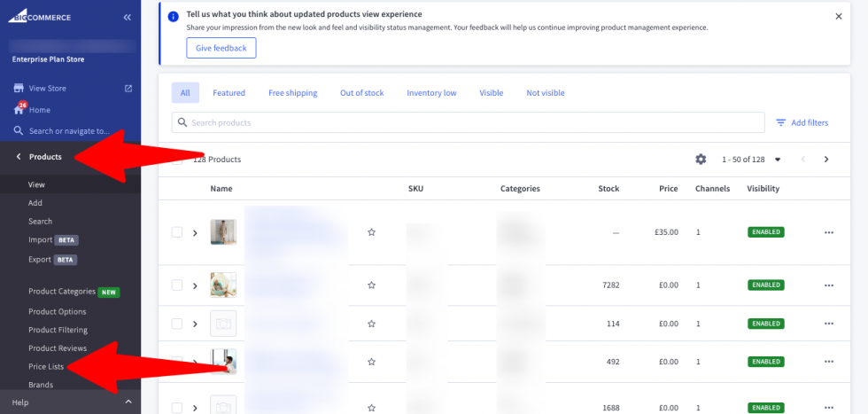This screenshot has height=414, width=868.
Task: Select the Inventory low tab
Action: click(x=431, y=93)
